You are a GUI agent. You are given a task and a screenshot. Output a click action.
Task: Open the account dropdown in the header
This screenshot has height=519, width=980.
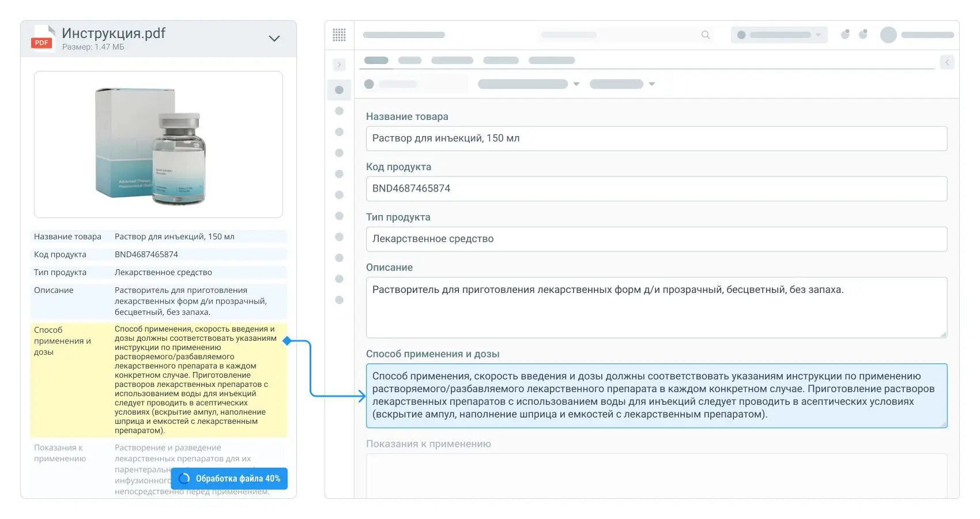coord(779,35)
